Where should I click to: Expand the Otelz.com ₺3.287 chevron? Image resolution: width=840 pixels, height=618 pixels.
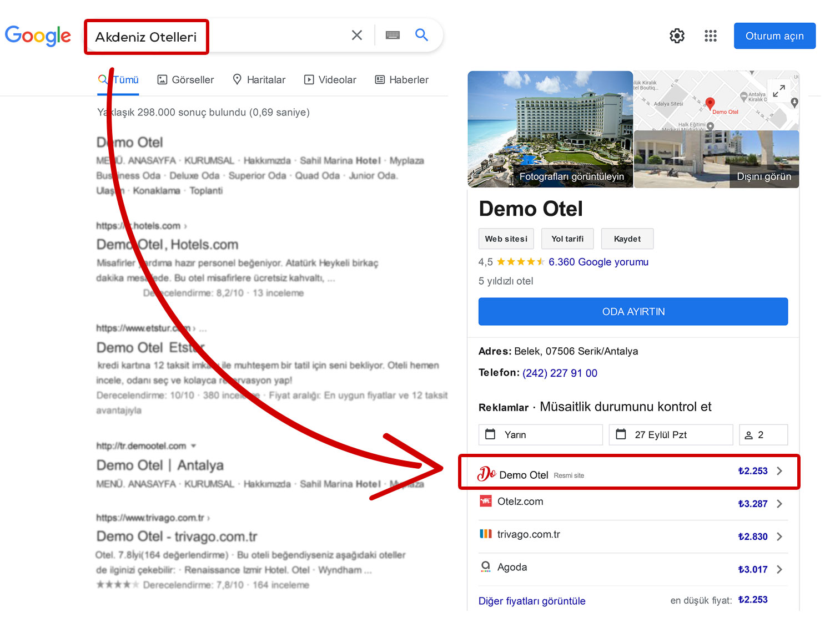point(779,504)
